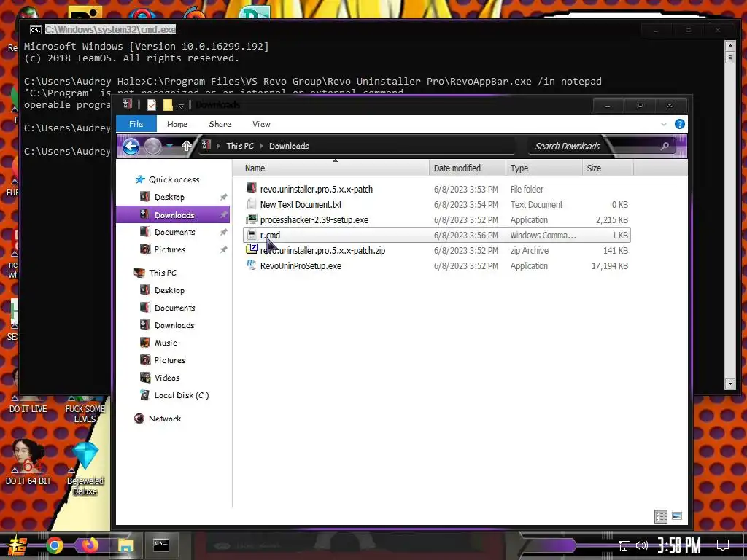747x560 pixels.
Task: Click Downloads in the address breadcrumb
Action: [x=289, y=146]
